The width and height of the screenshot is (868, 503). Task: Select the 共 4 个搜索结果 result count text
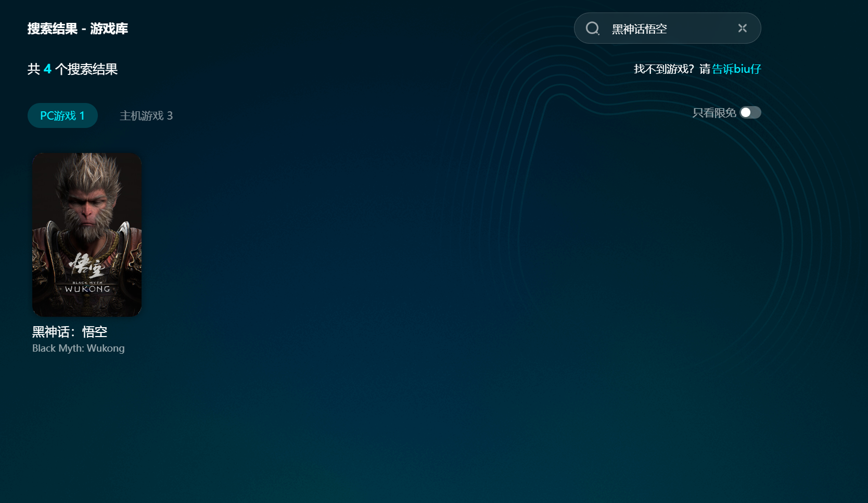point(72,69)
